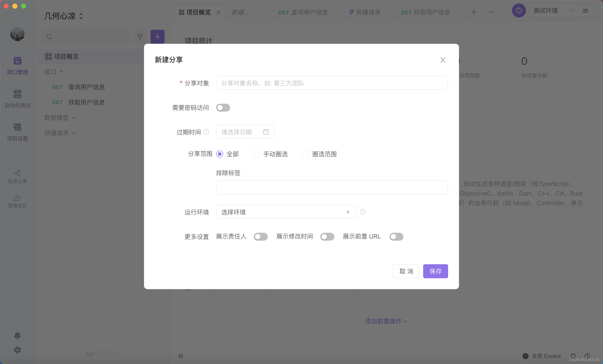Click the help icon next to 过期时间

pos(206,132)
